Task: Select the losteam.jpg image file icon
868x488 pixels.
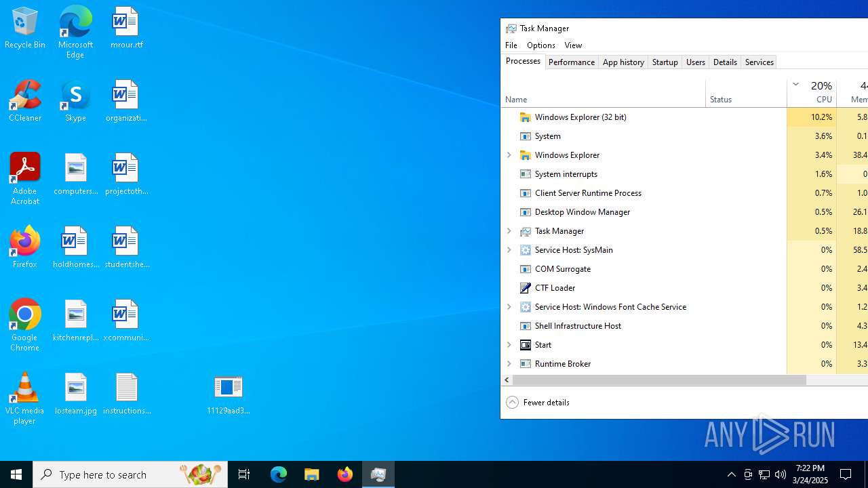Action: [x=75, y=394]
